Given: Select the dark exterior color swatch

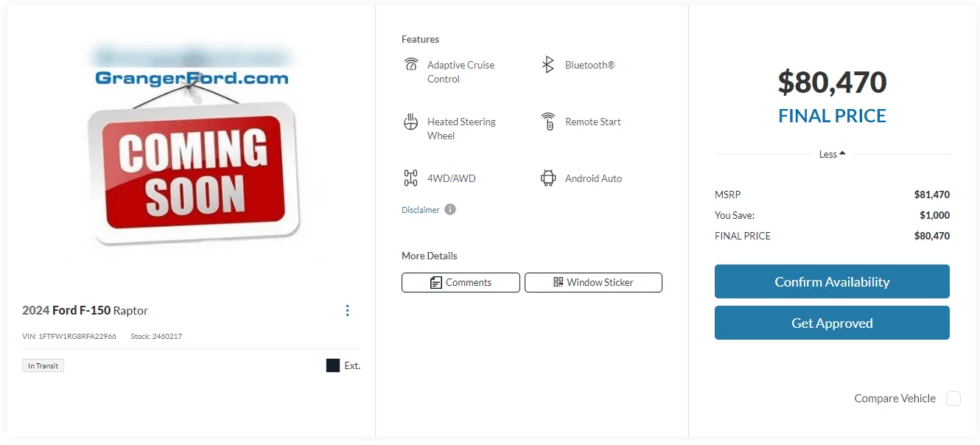Looking at the screenshot, I should (x=333, y=365).
